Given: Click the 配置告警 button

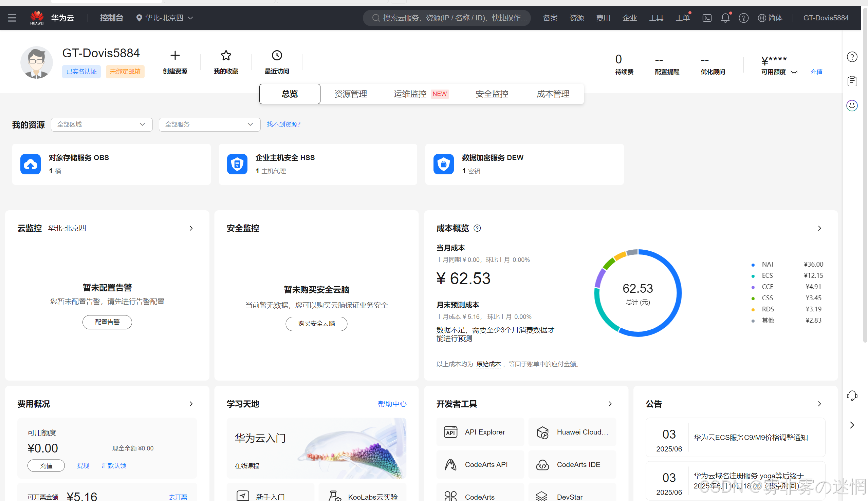Looking at the screenshot, I should 107,322.
